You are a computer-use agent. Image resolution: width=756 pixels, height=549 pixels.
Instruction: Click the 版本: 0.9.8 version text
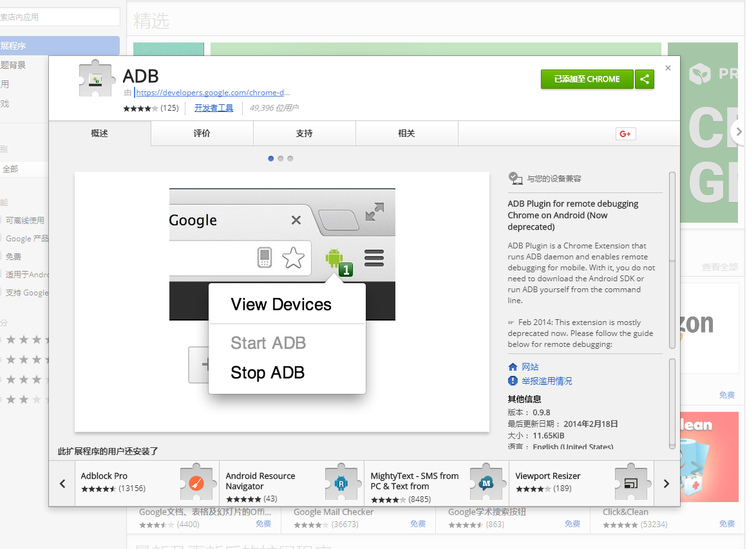pyautogui.click(x=529, y=413)
